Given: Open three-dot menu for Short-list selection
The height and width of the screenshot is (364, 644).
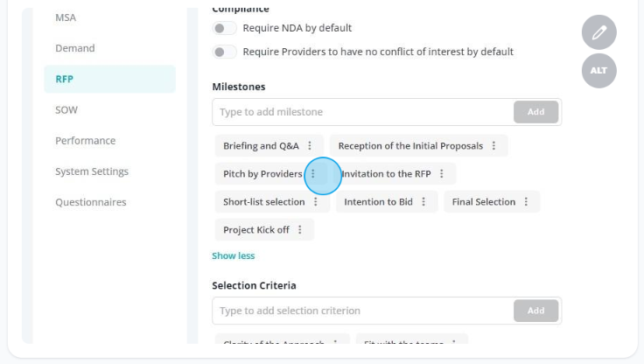Looking at the screenshot, I should [315, 202].
